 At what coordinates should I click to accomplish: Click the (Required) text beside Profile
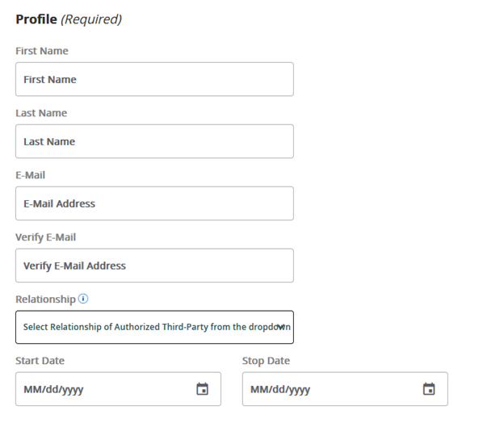click(x=91, y=19)
